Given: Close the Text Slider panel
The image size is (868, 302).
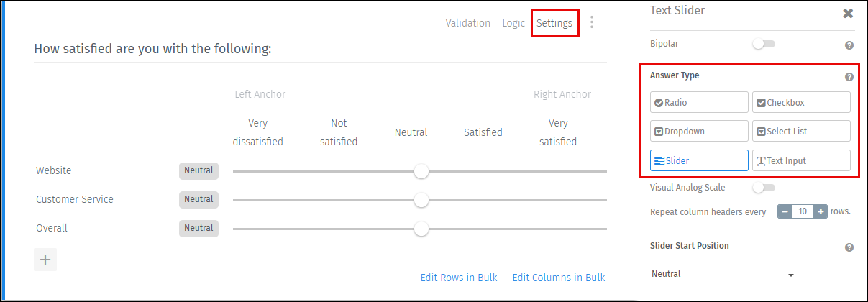Looking at the screenshot, I should [848, 13].
